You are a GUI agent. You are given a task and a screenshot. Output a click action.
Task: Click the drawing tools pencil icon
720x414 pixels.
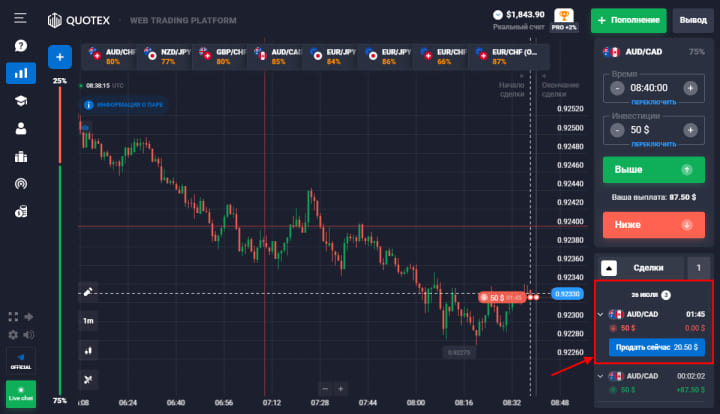(88, 292)
